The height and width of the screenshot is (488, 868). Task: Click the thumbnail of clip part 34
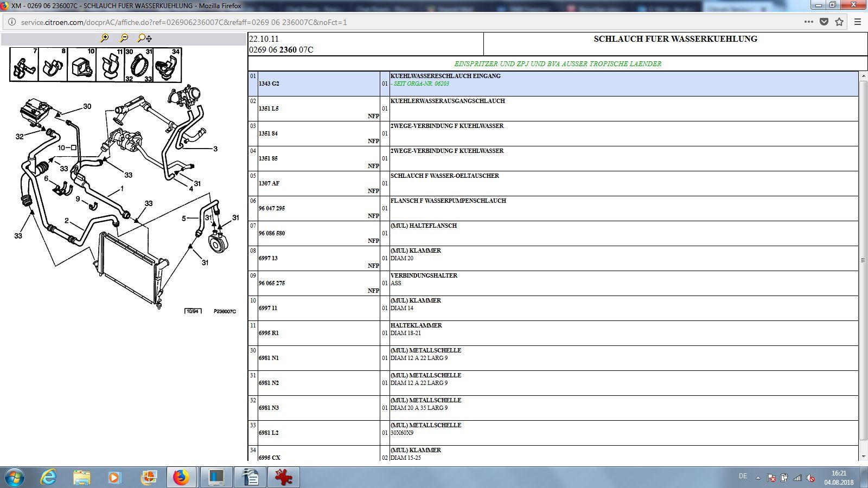pos(168,65)
